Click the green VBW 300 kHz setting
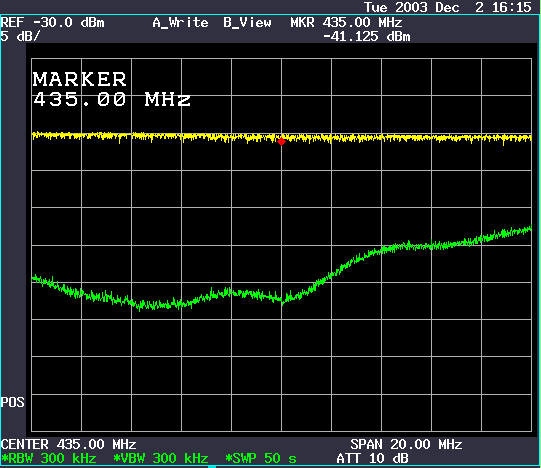This screenshot has width=541, height=468. (161, 458)
